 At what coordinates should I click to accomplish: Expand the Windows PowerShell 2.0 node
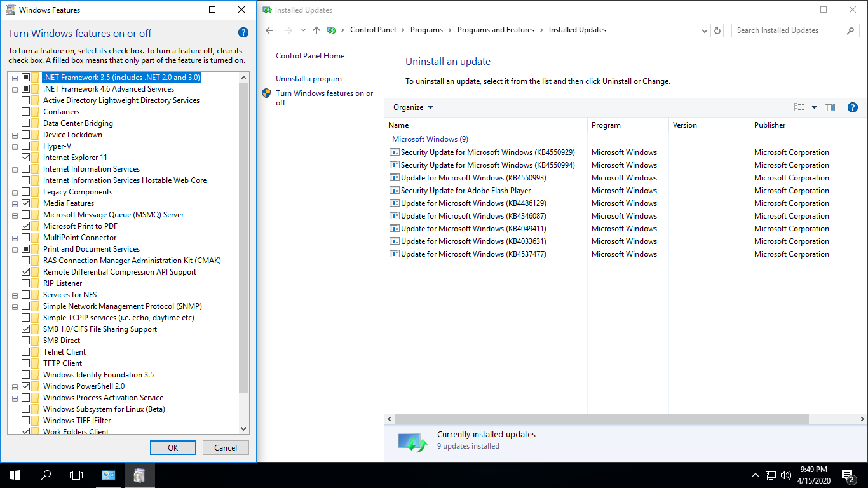tap(15, 387)
